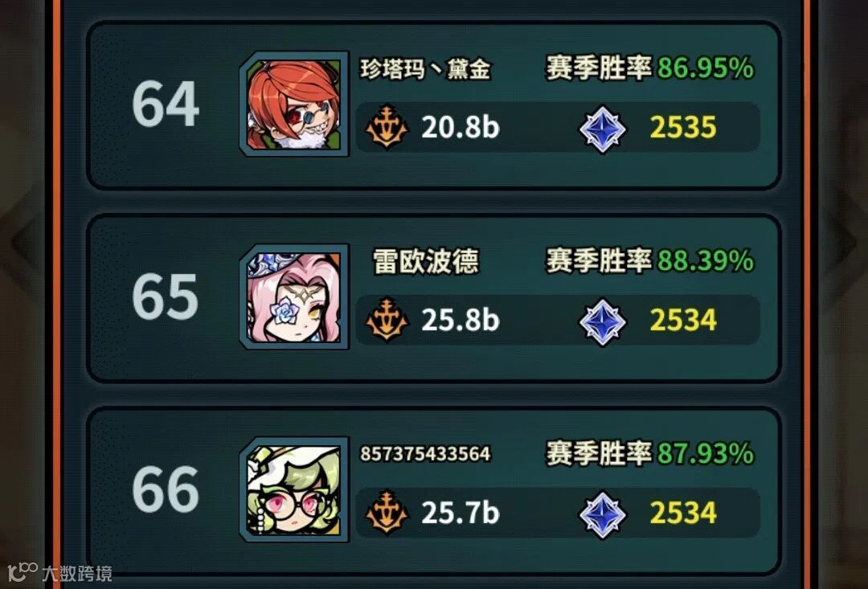868x589 pixels.
Task: Click the 大数跨境 watermark logo
Action: [x=59, y=572]
